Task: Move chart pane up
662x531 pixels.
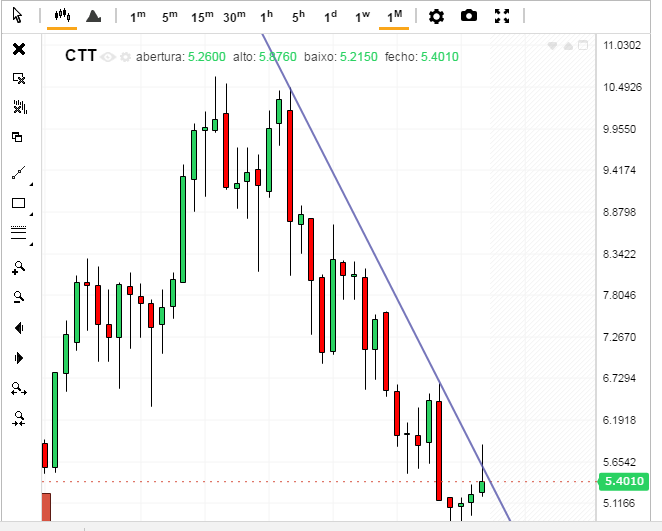Action: click(x=568, y=46)
